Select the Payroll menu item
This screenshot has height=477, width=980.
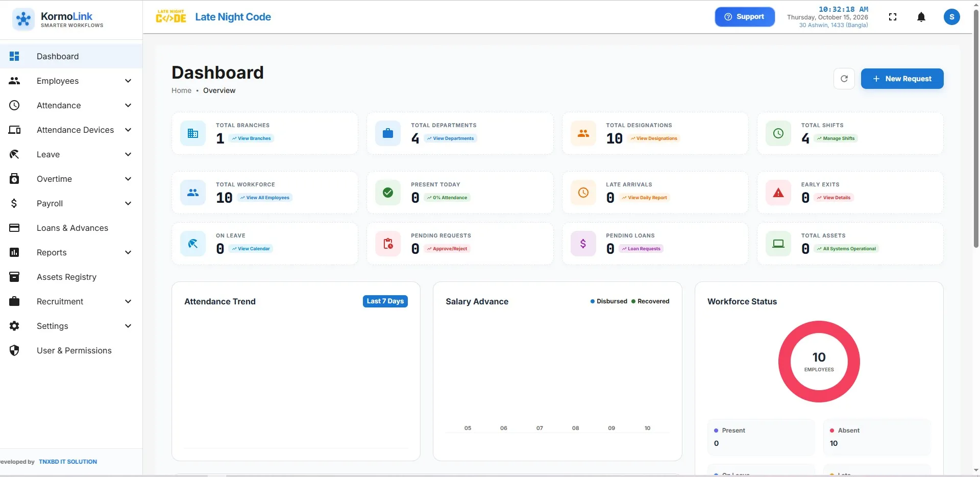71,203
